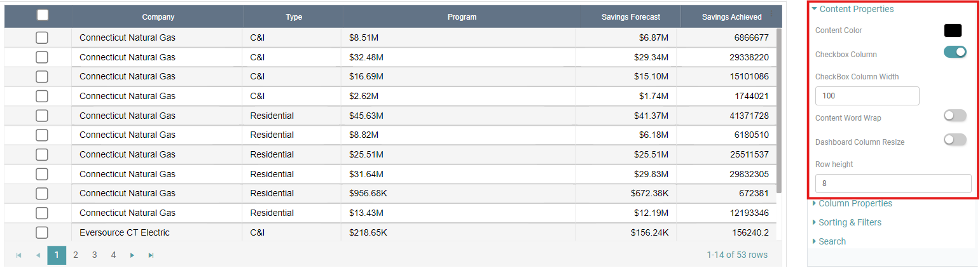The height and width of the screenshot is (268, 980).
Task: Check the first Connecticut Natural Gas row
Action: point(42,37)
